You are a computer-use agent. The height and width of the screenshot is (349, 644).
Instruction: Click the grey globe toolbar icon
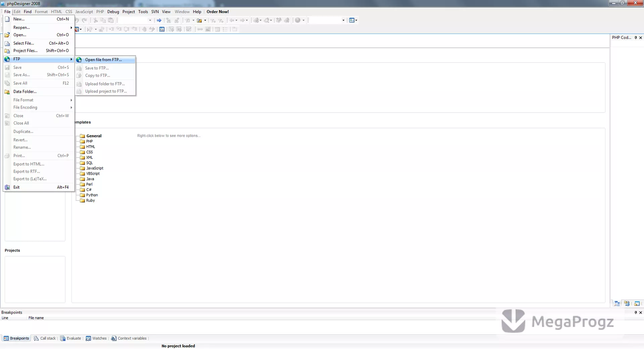pos(298,20)
